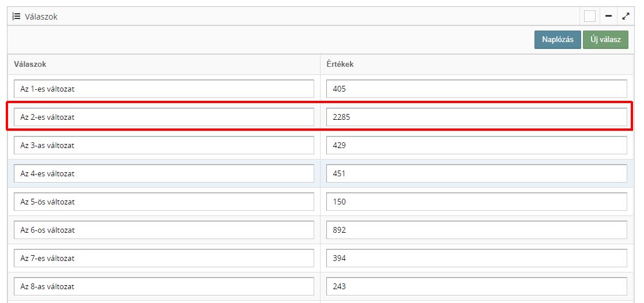The width and height of the screenshot is (644, 303).
Task: Click the value field containing 405
Action: (476, 89)
